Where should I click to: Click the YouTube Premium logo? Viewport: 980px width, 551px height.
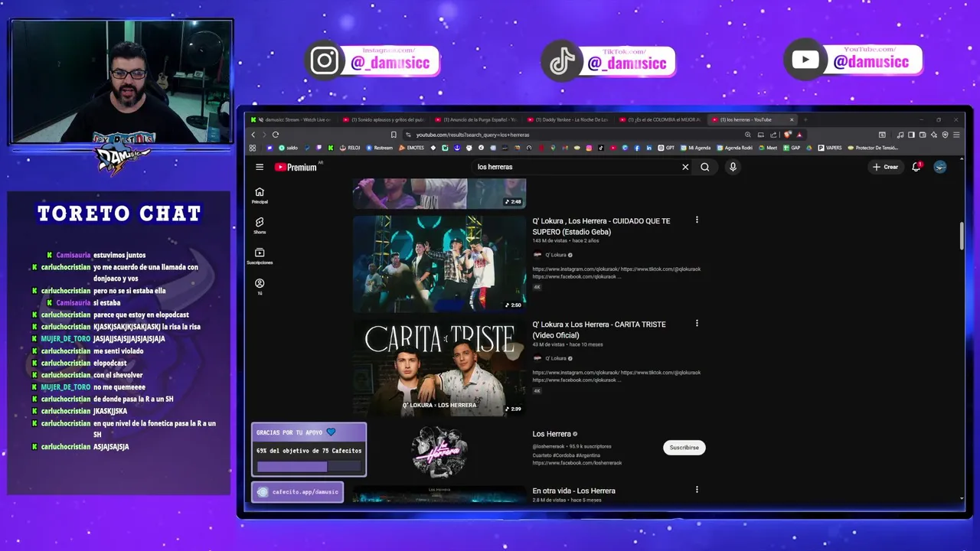(x=296, y=167)
